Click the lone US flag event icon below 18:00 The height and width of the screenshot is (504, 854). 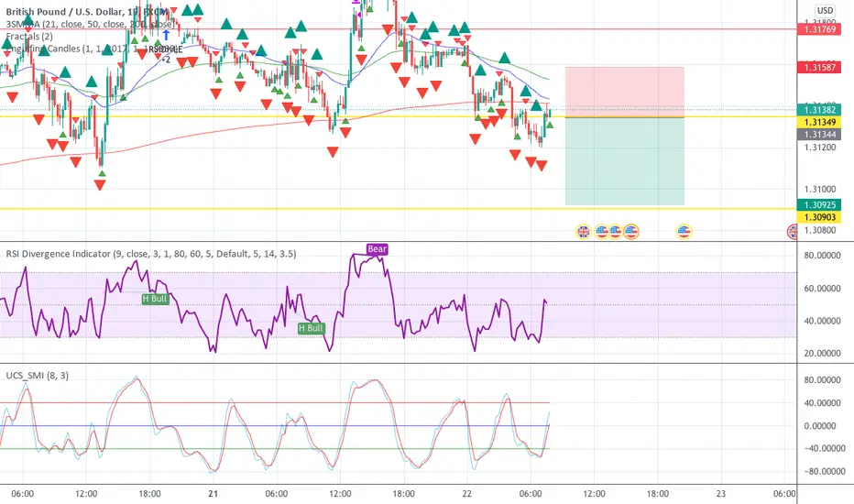(x=684, y=232)
